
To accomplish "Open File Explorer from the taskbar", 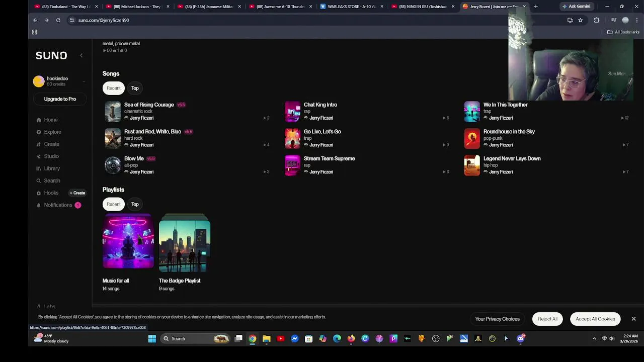I will (x=267, y=339).
